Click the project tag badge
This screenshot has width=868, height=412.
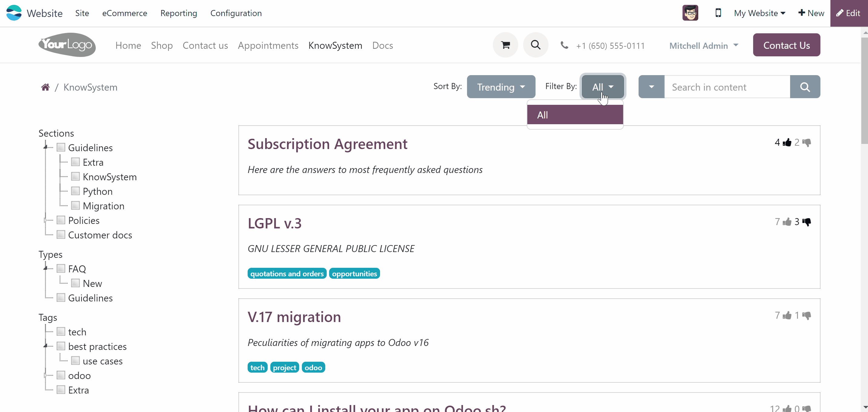[284, 367]
